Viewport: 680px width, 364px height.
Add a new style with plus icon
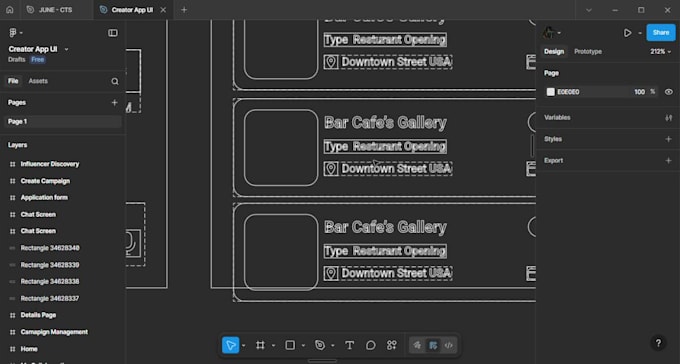coord(668,139)
